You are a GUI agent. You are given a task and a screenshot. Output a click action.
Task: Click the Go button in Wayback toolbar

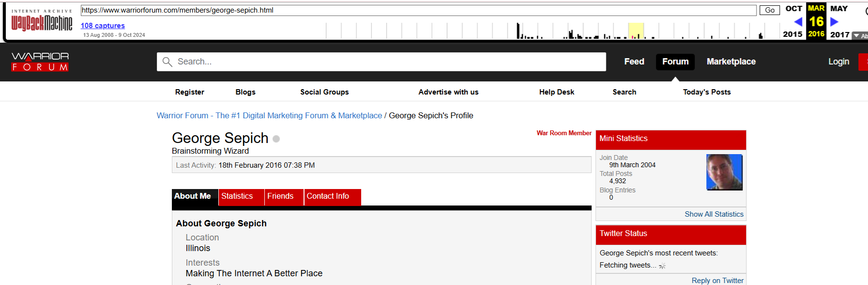[769, 10]
